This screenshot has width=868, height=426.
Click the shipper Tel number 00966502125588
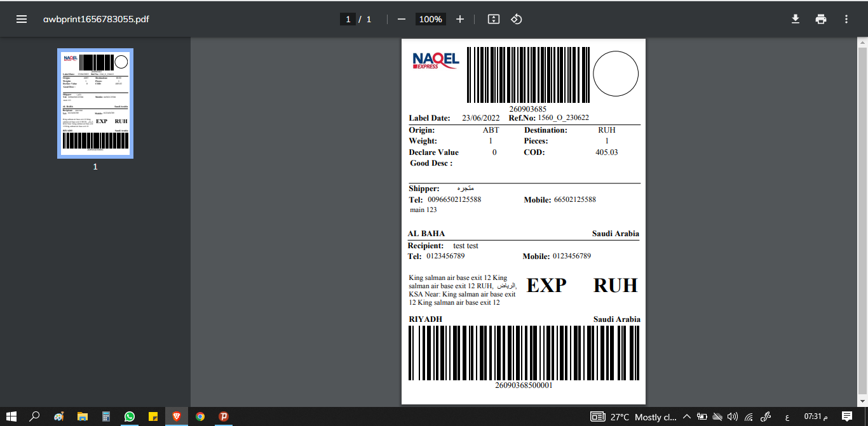(x=454, y=199)
